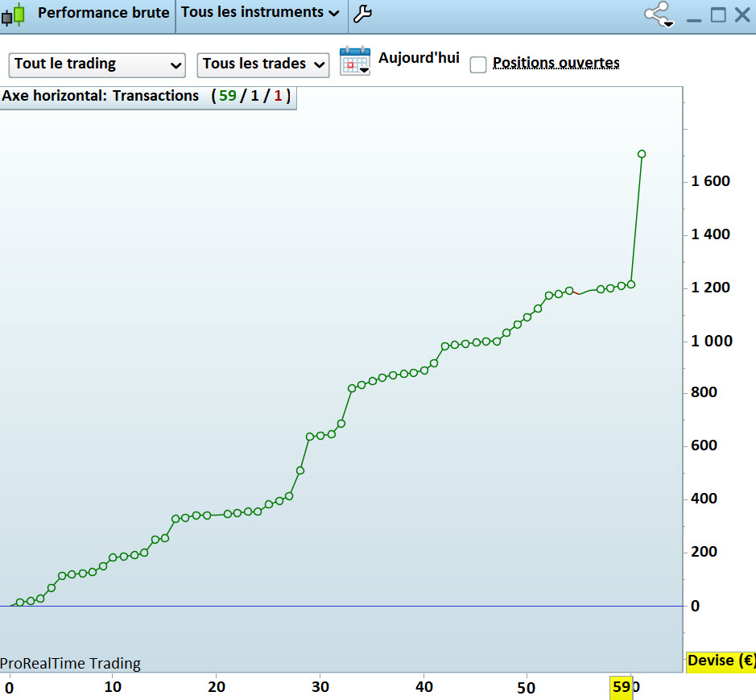
Task: Click the 1 000 value on vertical axis
Action: click(711, 341)
